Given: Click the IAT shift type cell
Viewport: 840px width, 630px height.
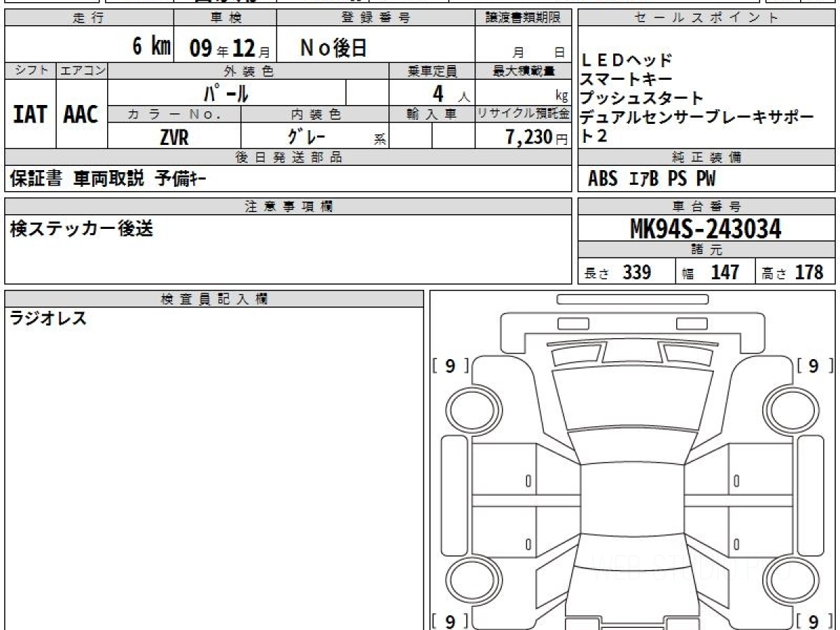Looking at the screenshot, I should tap(30, 115).
